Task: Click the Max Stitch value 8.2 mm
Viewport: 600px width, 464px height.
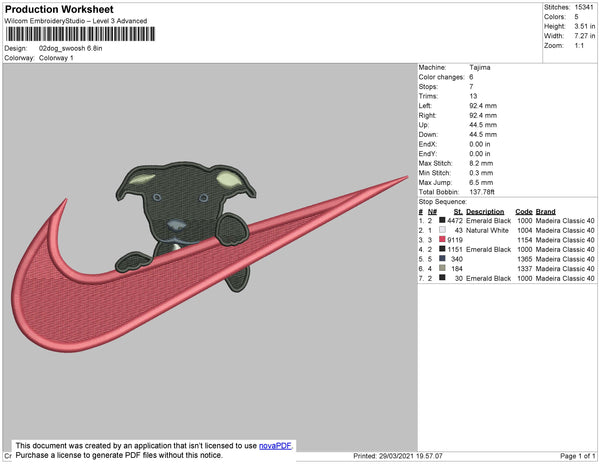Action: coord(481,163)
